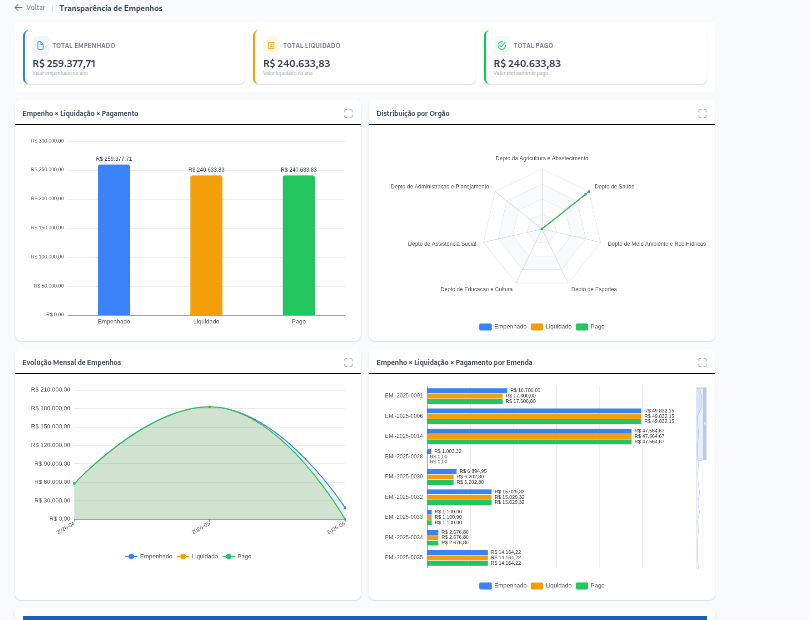Image resolution: width=809 pixels, height=620 pixels.
Task: Open fullscreen for Evolução Mensal de Empenhos
Action: coord(348,363)
